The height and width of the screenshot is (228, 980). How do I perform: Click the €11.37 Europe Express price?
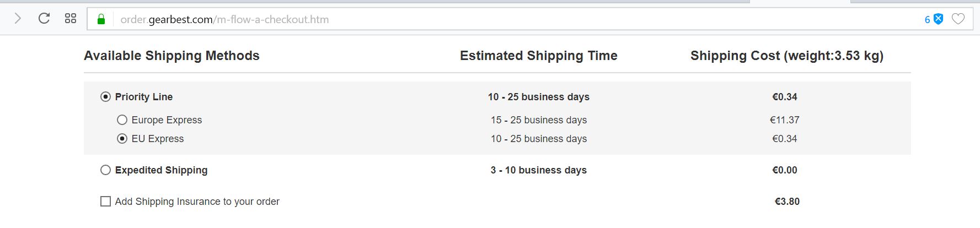pyautogui.click(x=784, y=120)
